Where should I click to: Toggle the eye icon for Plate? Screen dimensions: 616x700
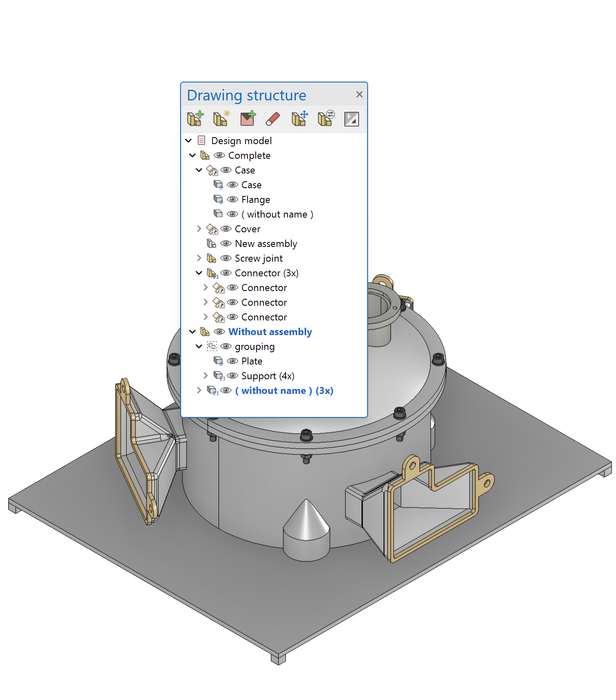232,361
